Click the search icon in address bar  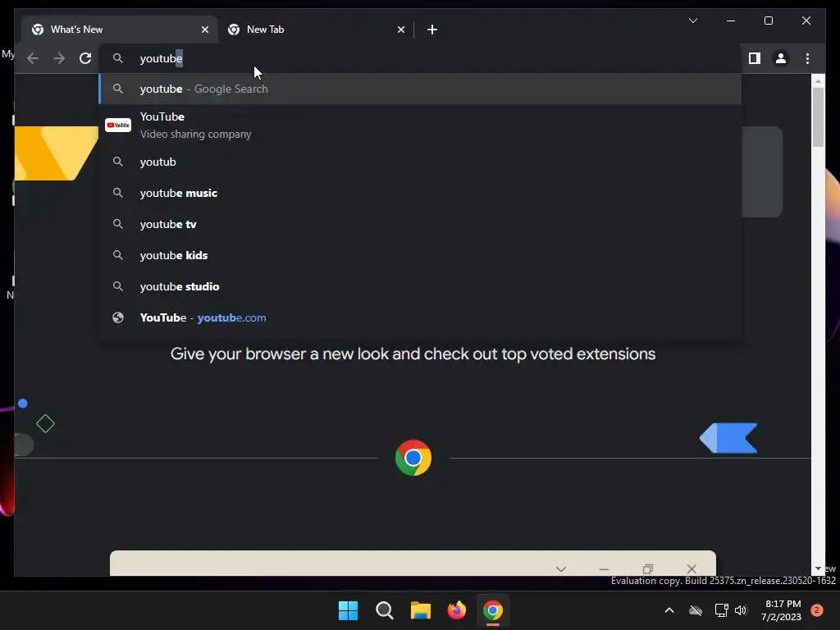[118, 58]
